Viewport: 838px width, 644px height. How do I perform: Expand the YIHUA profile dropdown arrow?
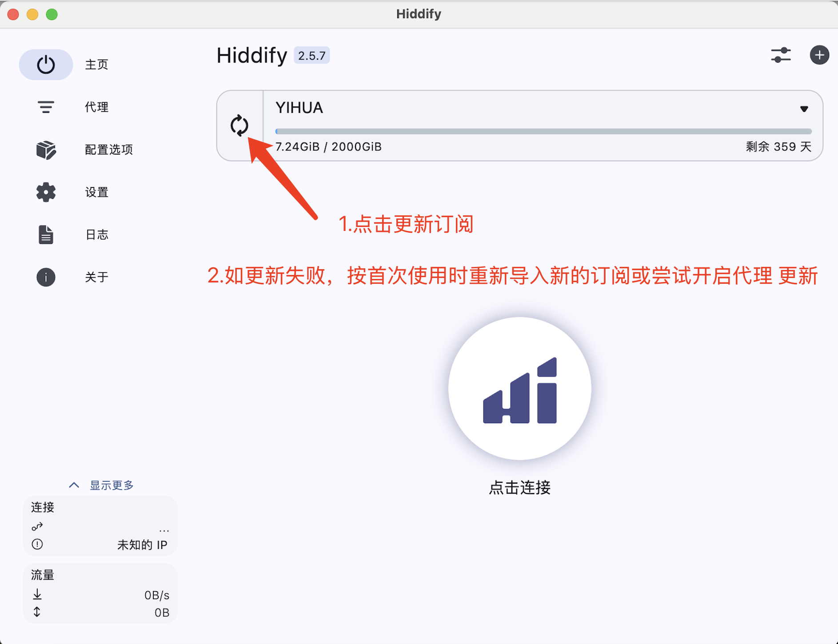click(x=804, y=109)
